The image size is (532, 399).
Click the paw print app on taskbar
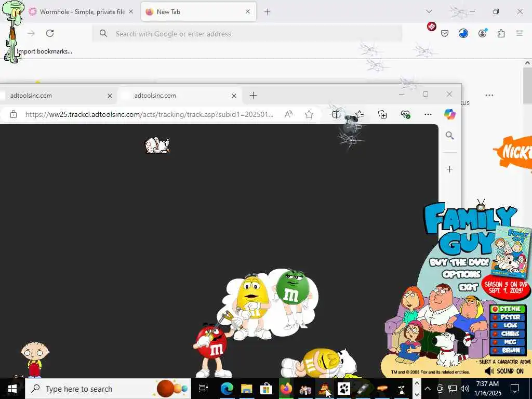pyautogui.click(x=344, y=389)
